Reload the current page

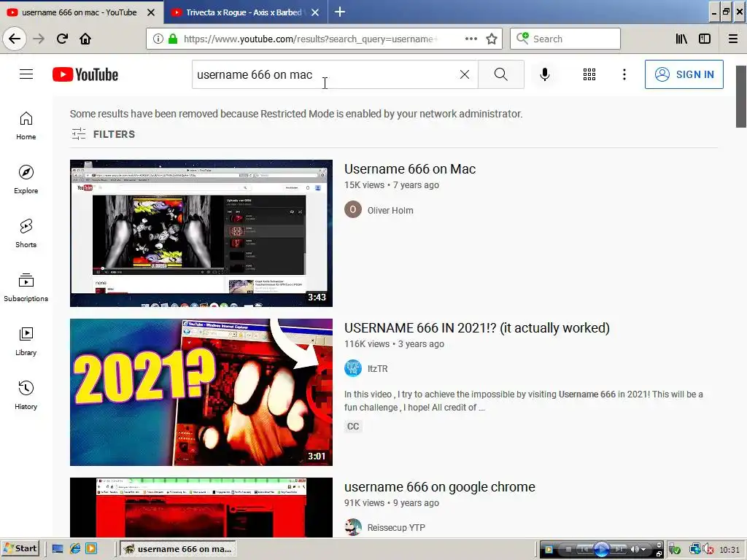click(x=62, y=39)
